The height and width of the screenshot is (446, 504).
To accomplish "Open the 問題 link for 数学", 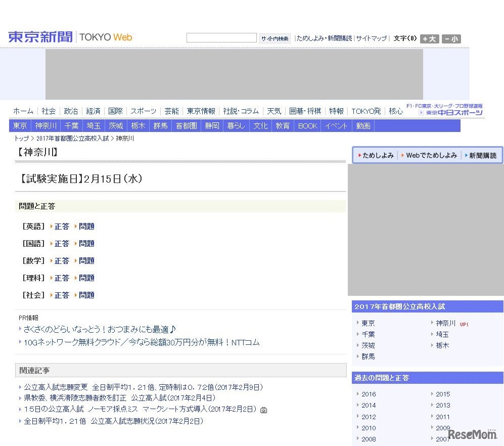I will 86,260.
